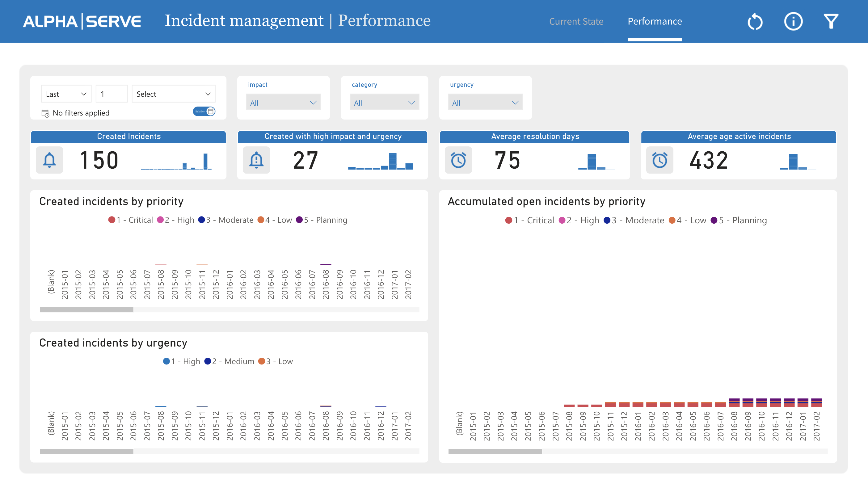Click the Alpha Serve logo
The height and width of the screenshot is (488, 868).
[82, 22]
